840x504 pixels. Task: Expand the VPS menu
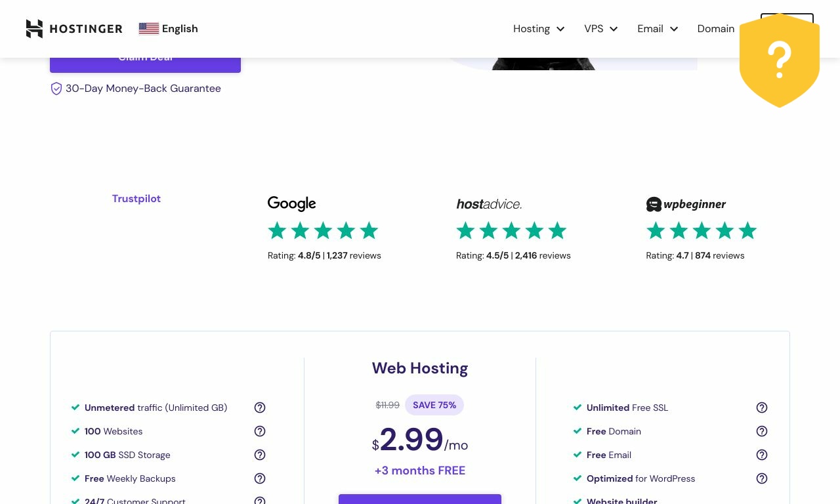click(x=601, y=29)
